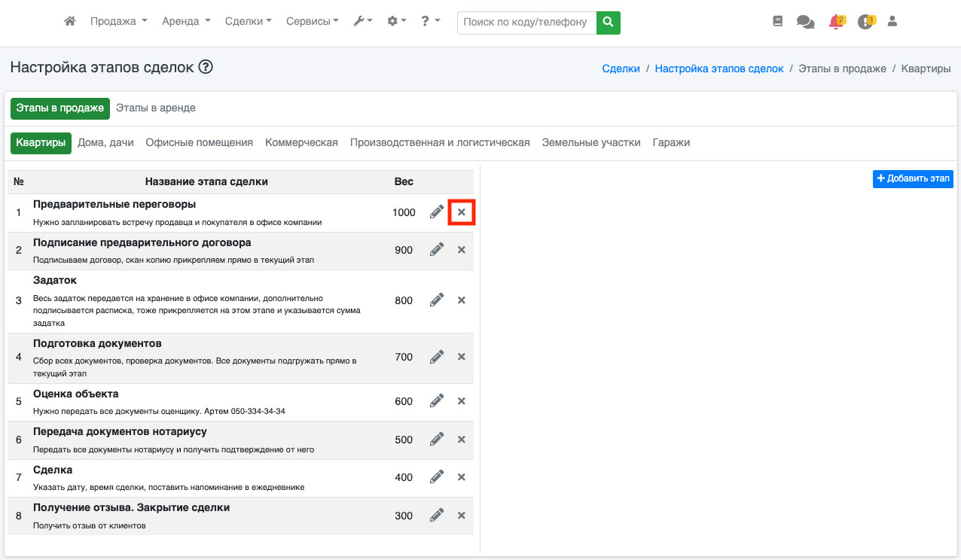Edit the Задаток stage with pencil
Screen dimensions: 961x560
click(x=437, y=300)
